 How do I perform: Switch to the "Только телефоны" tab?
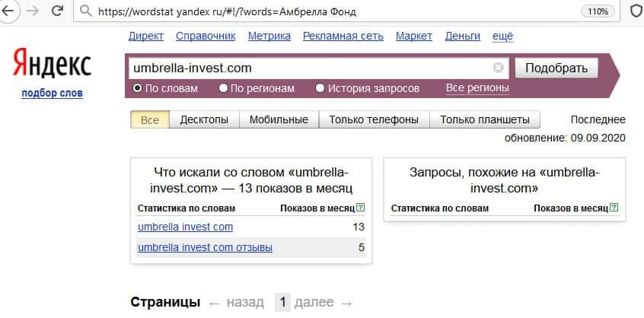pyautogui.click(x=374, y=119)
